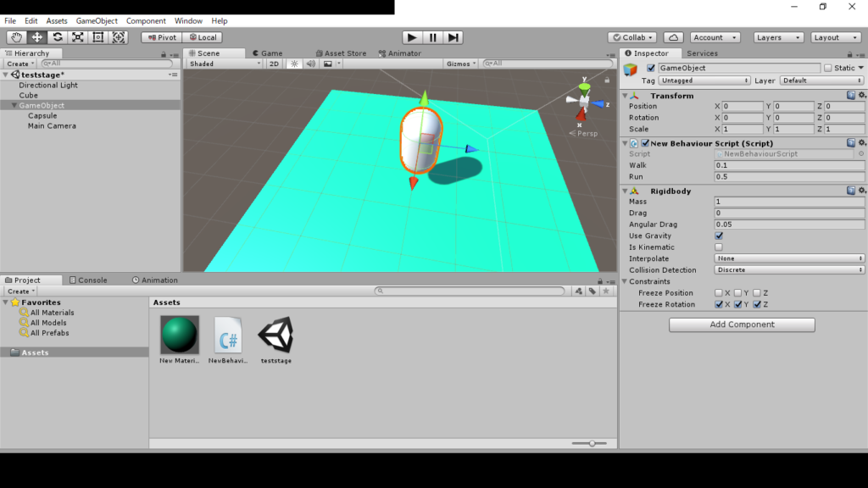Select the Rotate tool

(58, 37)
